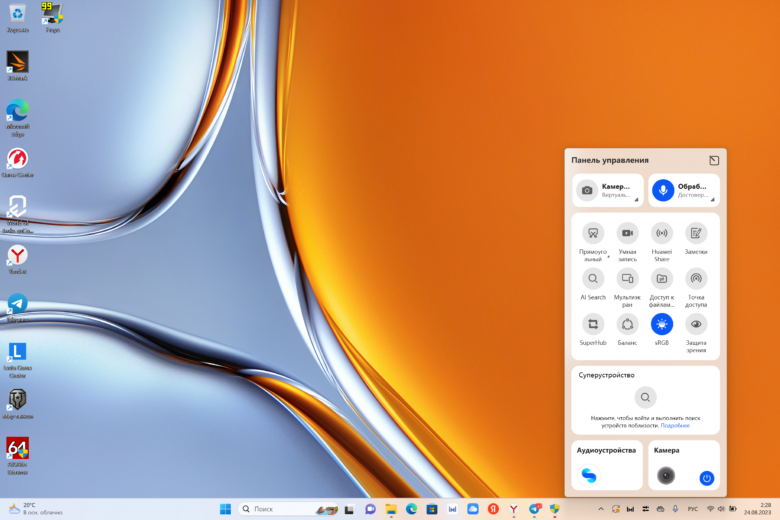Open the Аудиоустройства sound icon
The image size is (780, 520).
(589, 476)
